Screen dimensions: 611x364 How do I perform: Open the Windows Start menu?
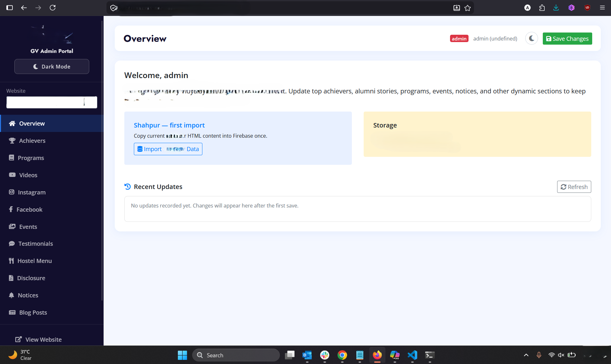(x=182, y=355)
